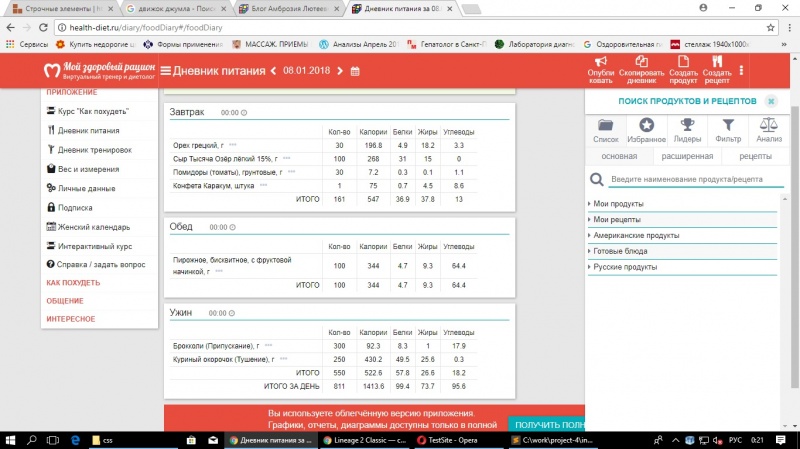
Task: Open the Фильтр funnel icon
Action: click(729, 125)
